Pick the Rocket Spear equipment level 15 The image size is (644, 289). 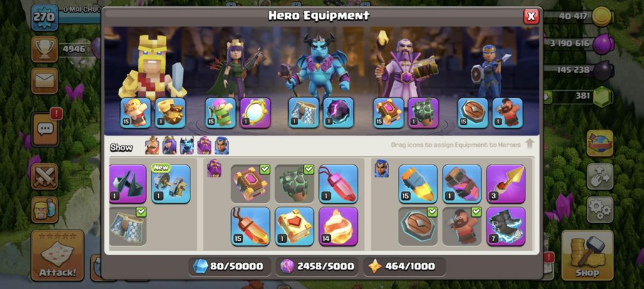(x=418, y=184)
